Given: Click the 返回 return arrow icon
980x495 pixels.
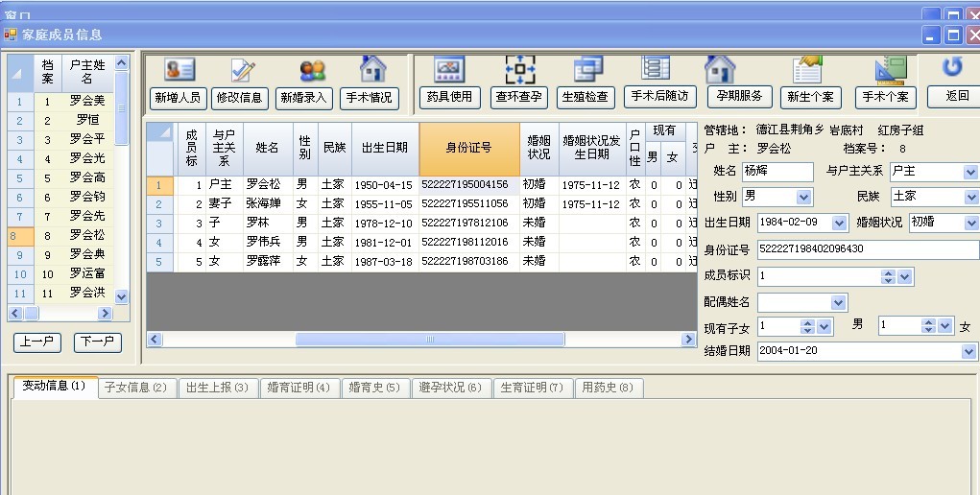Looking at the screenshot, I should click(952, 68).
